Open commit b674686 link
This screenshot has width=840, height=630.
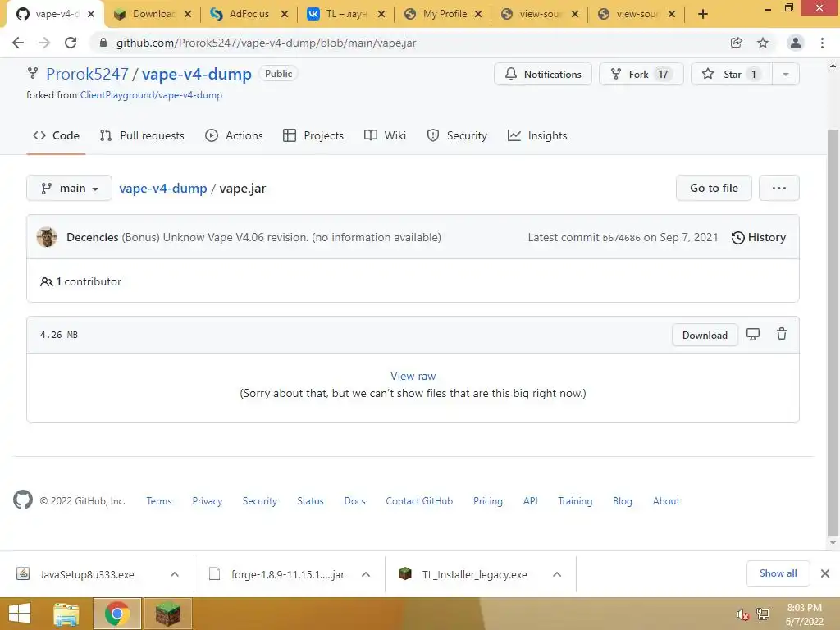(x=622, y=238)
